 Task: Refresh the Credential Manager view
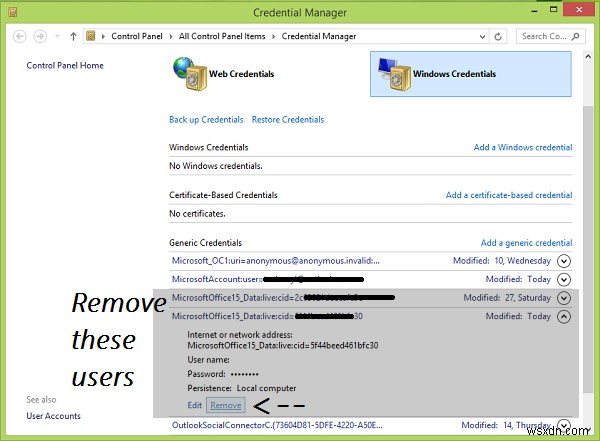(x=498, y=36)
